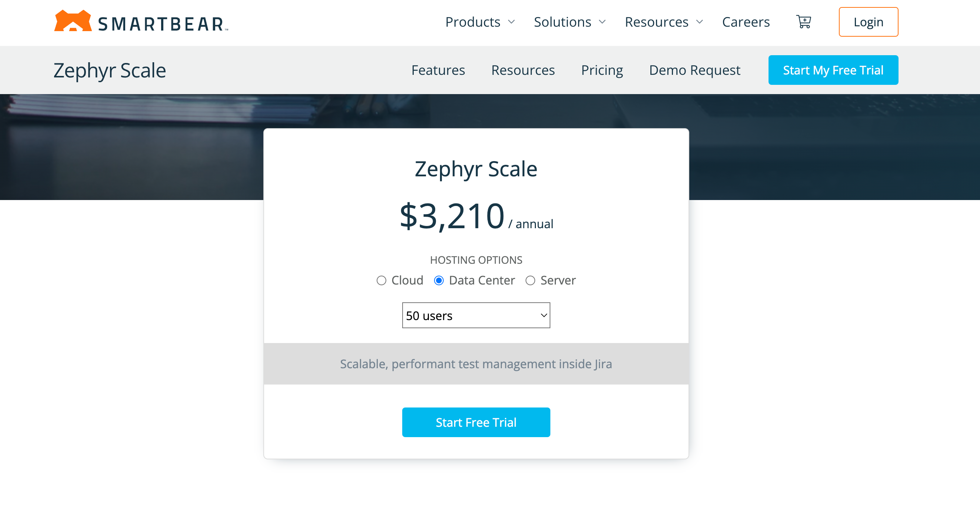Click the Zephyr Scale title in sub-navigation
The width and height of the screenshot is (980, 509).
110,70
